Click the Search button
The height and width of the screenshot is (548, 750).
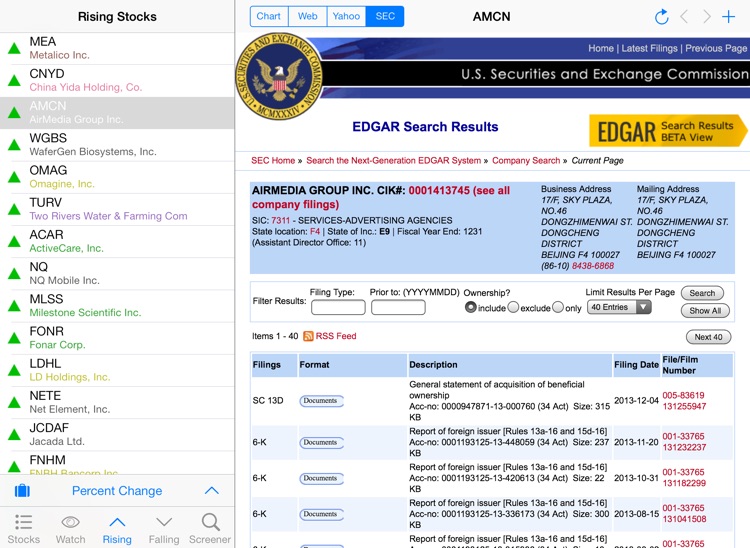pos(702,293)
